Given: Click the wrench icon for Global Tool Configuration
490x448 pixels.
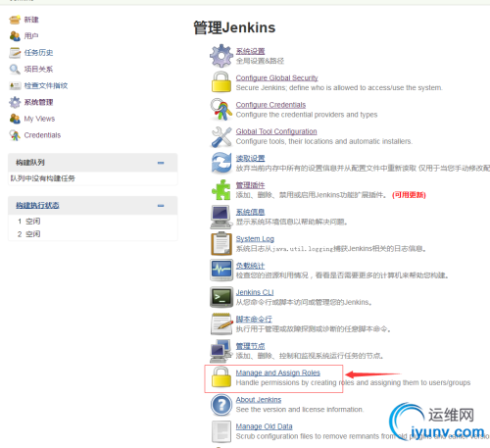Looking at the screenshot, I should 221,136.
